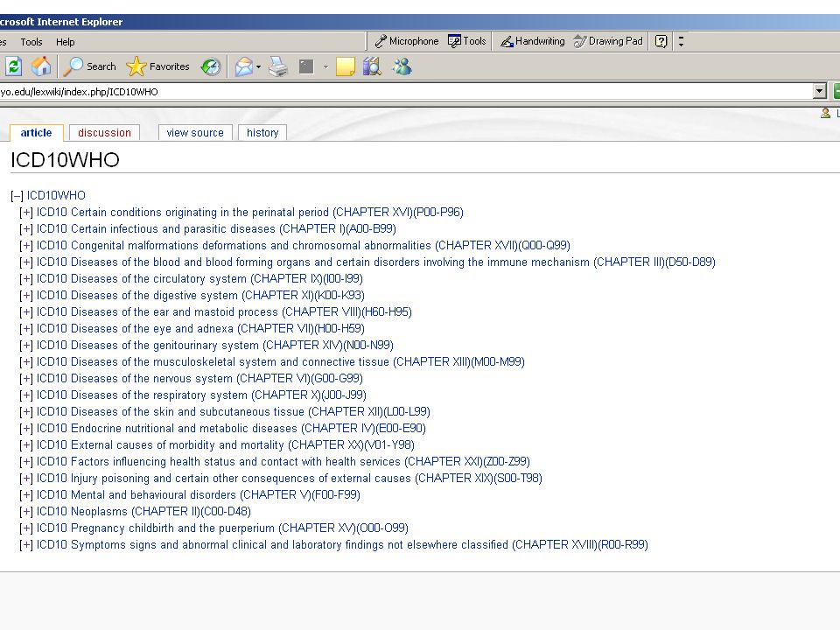Image resolution: width=840 pixels, height=630 pixels.
Task: Open Mail button dropdown arrow
Action: tap(258, 67)
